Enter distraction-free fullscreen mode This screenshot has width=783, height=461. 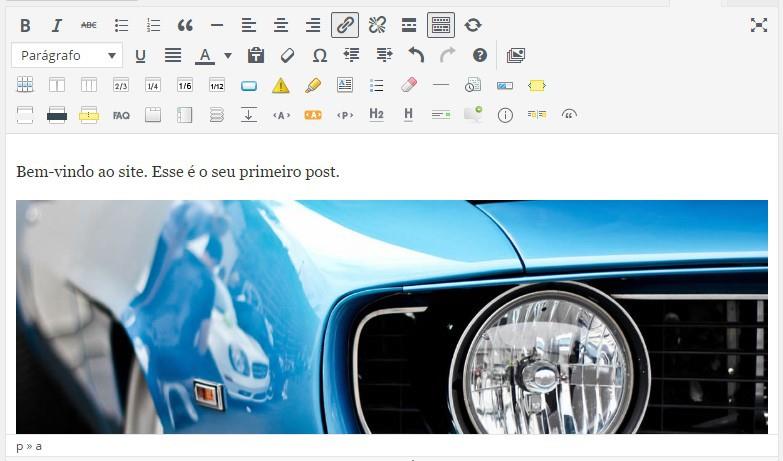pyautogui.click(x=759, y=25)
